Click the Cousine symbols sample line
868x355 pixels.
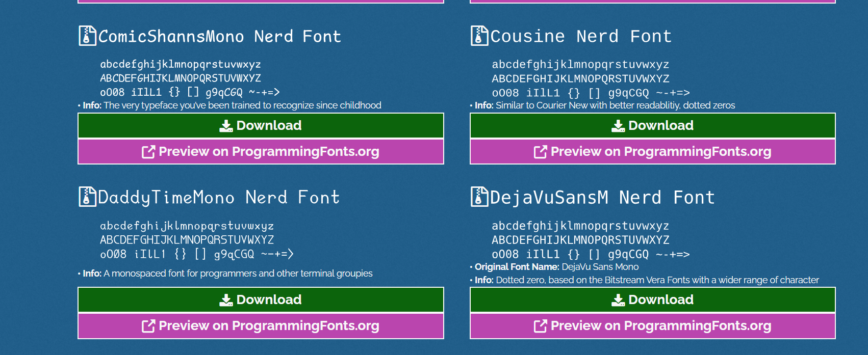591,93
